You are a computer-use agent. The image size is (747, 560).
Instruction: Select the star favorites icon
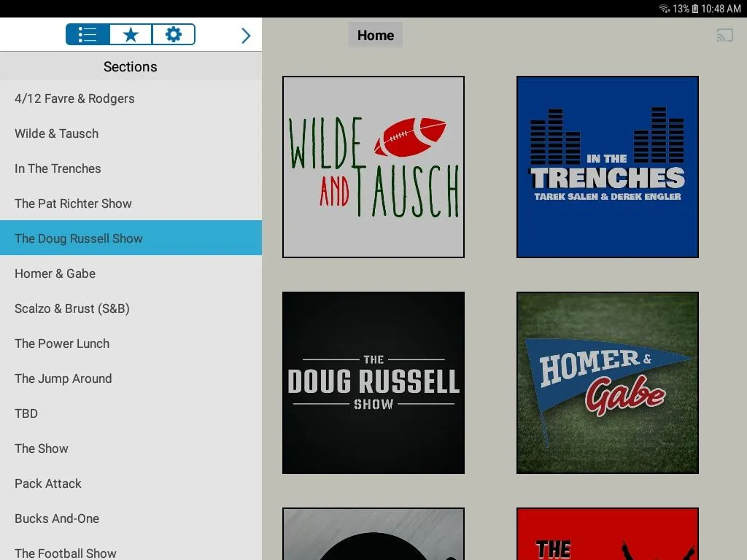click(x=130, y=34)
